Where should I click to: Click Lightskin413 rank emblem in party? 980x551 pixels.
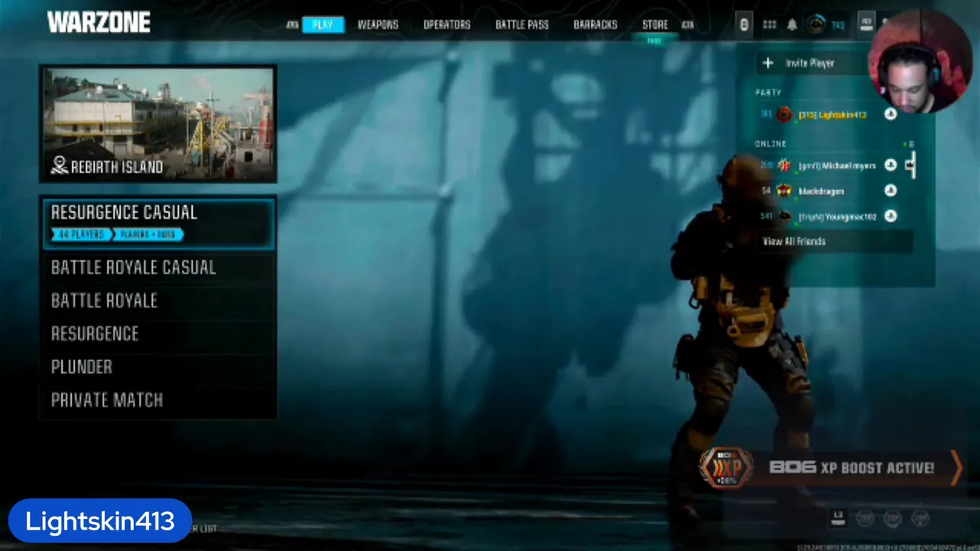pos(784,115)
